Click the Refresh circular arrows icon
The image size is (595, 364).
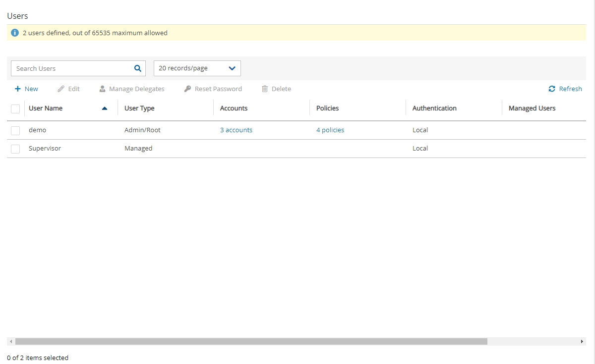tap(552, 89)
